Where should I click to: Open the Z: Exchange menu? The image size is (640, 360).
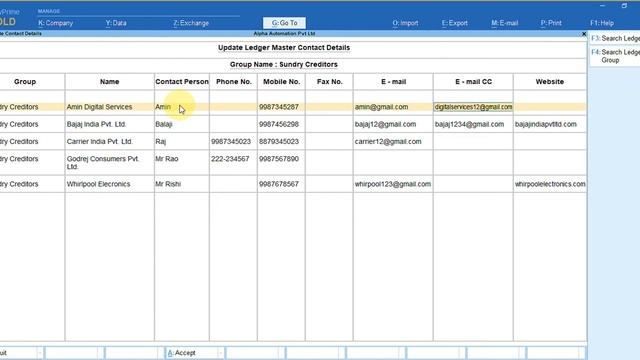[x=191, y=23]
